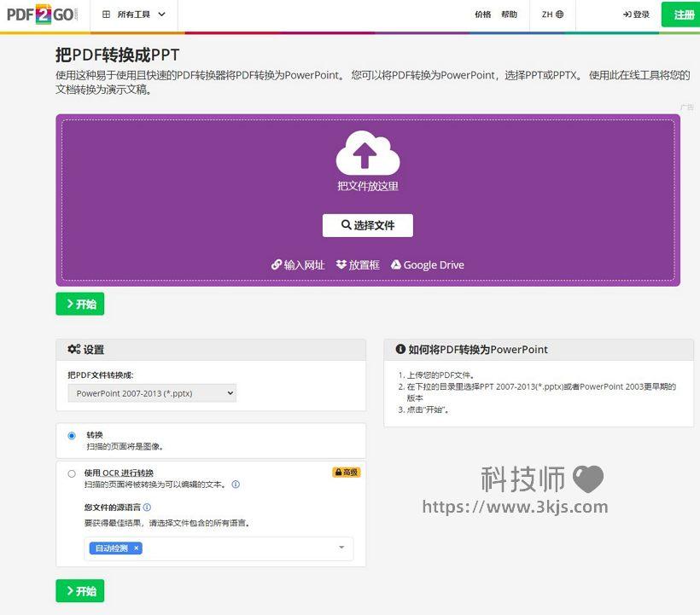This screenshot has height=615, width=700.
Task: Click the step text 上传您的PDF文件
Action: (440, 375)
